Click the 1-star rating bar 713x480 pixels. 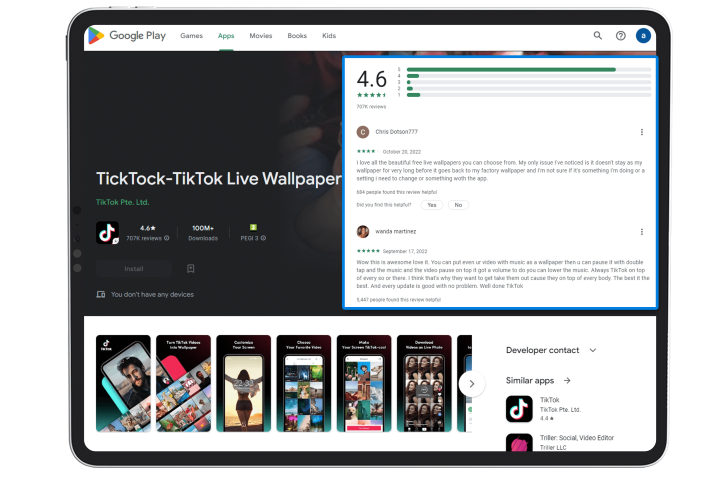click(x=529, y=95)
